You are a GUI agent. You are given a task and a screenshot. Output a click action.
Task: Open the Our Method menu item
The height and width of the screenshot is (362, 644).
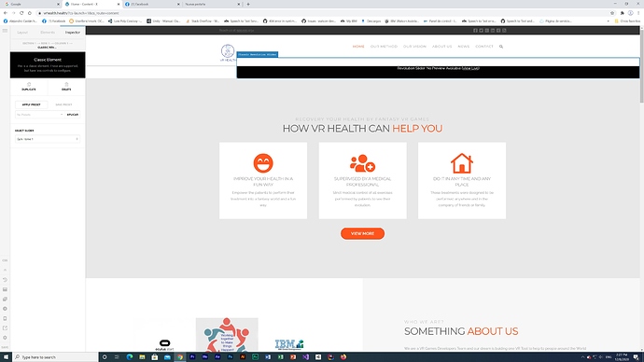tap(384, 47)
